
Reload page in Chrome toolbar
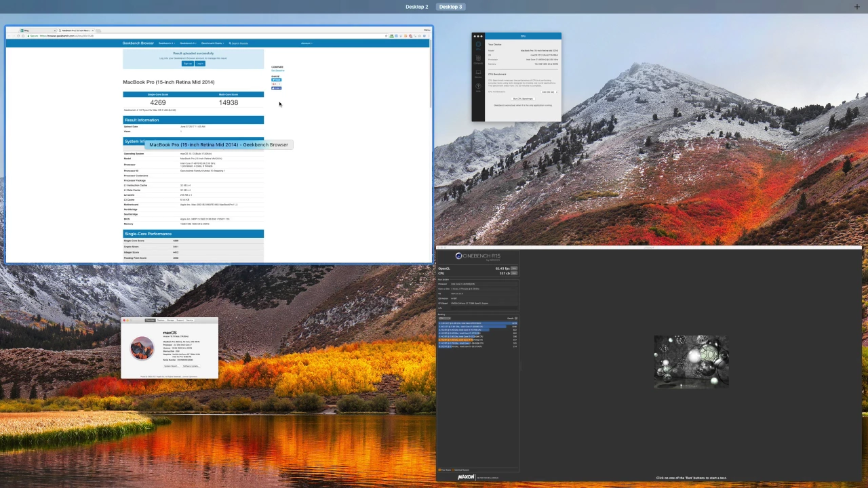[x=18, y=36]
